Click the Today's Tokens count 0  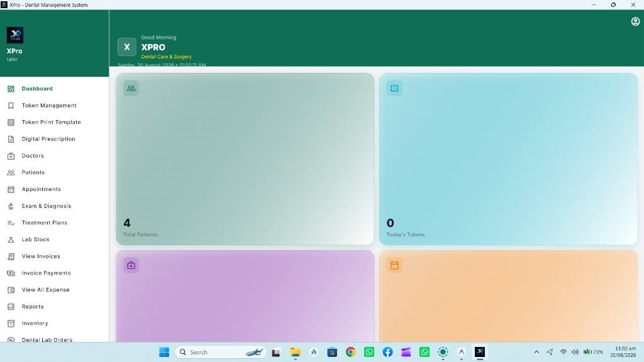point(390,223)
